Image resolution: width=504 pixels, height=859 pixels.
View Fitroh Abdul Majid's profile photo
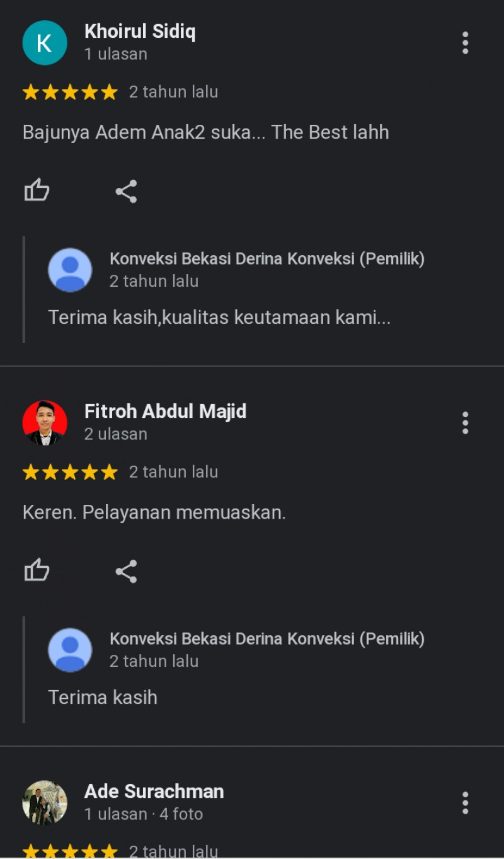tap(45, 423)
